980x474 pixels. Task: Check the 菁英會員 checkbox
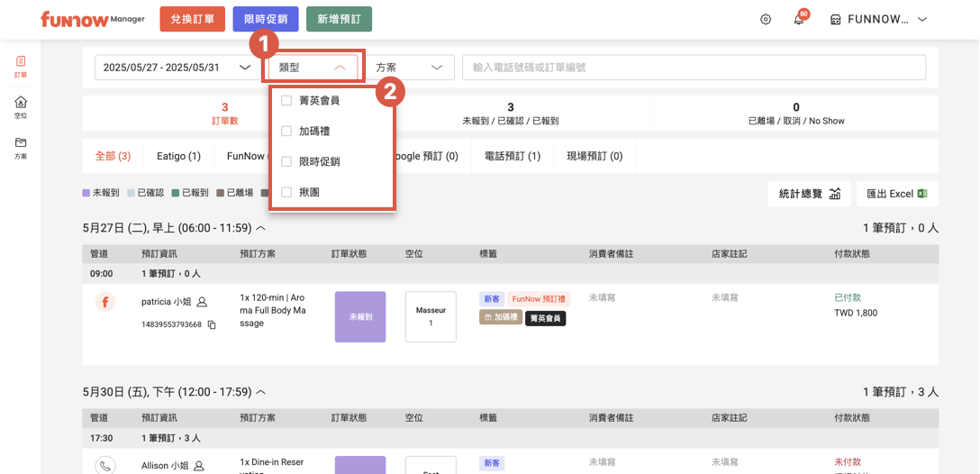[286, 100]
